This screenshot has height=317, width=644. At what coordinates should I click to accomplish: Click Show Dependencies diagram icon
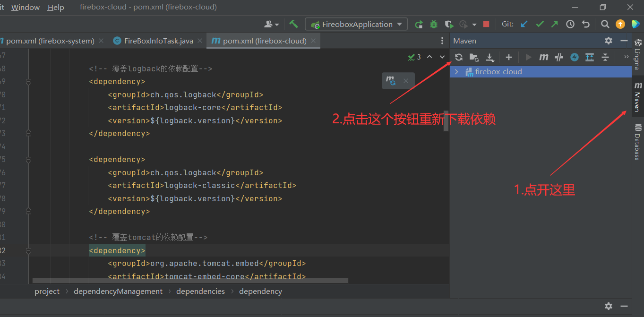[590, 57]
